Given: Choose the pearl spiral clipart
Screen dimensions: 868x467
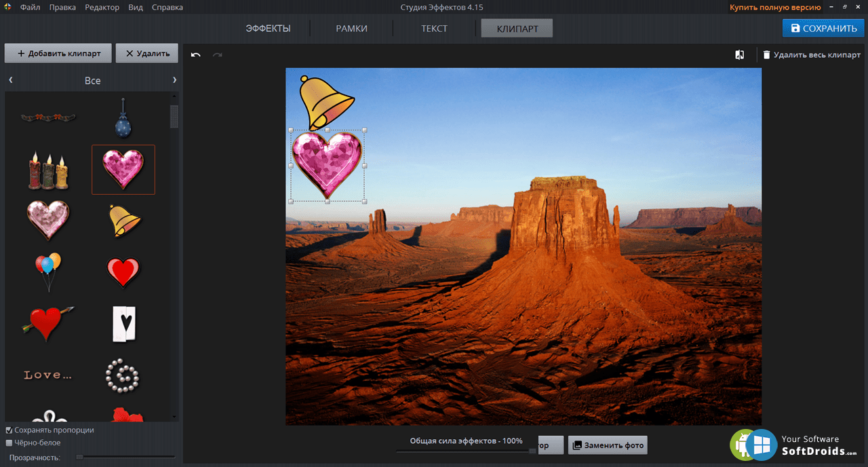Looking at the screenshot, I should click(x=123, y=375).
